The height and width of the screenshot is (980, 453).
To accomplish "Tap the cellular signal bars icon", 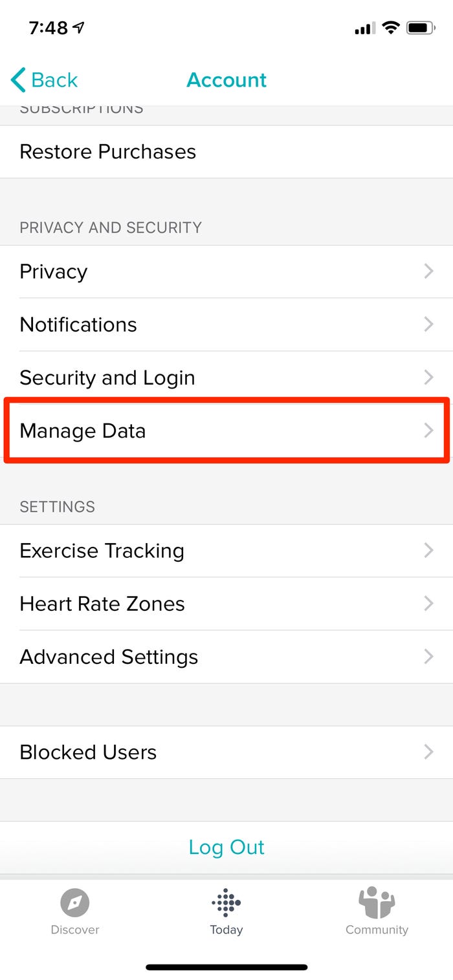I will (364, 28).
